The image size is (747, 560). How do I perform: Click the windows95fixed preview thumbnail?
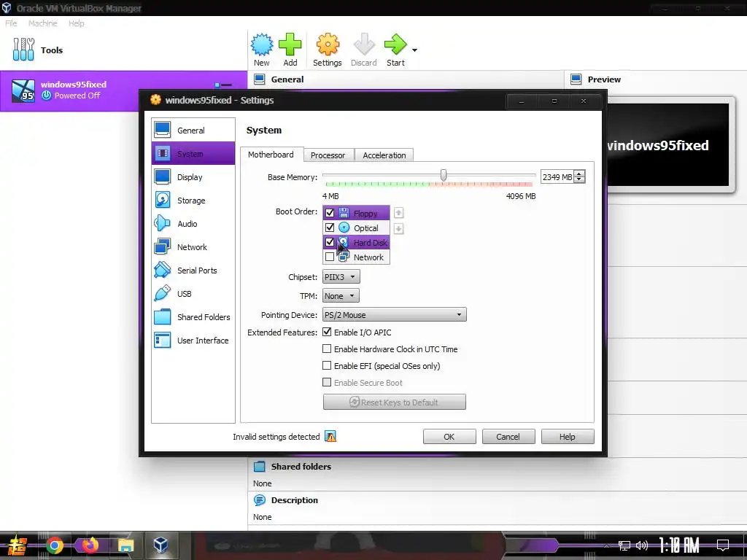(668, 145)
